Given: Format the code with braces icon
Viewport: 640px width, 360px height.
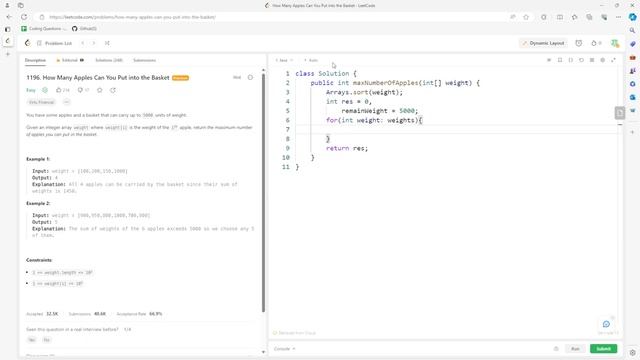Looking at the screenshot, I should [571, 60].
